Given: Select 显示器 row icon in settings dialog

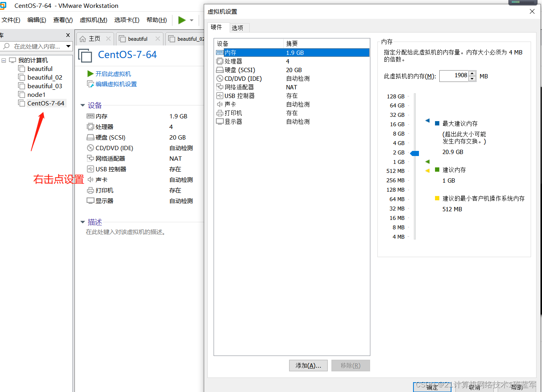Looking at the screenshot, I should tap(220, 122).
